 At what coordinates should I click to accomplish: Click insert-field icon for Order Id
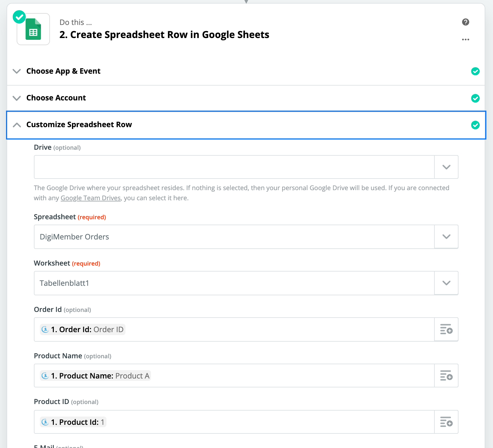click(x=446, y=329)
